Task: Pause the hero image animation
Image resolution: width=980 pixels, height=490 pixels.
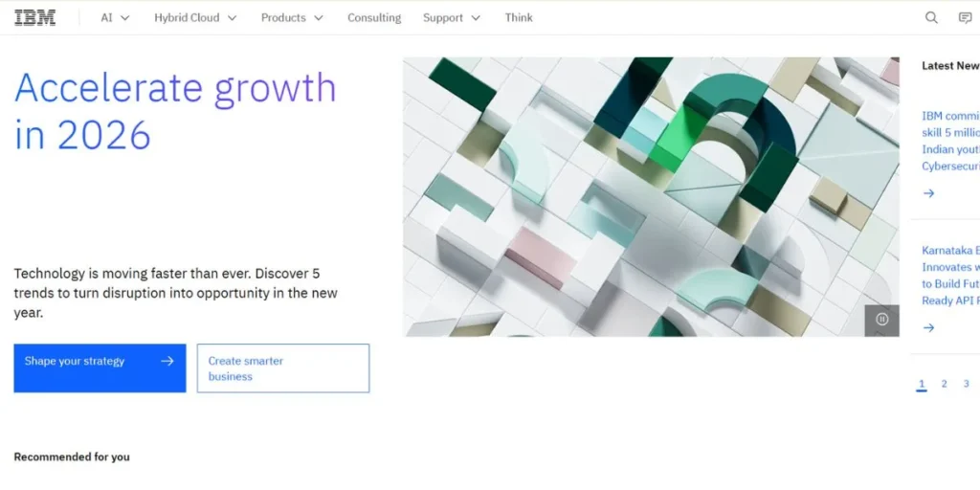Action: tap(881, 320)
